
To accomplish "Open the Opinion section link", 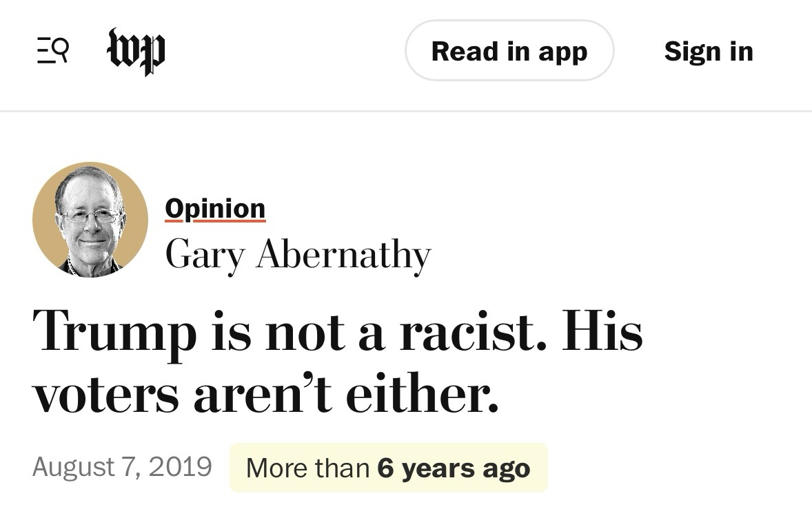I will point(215,209).
